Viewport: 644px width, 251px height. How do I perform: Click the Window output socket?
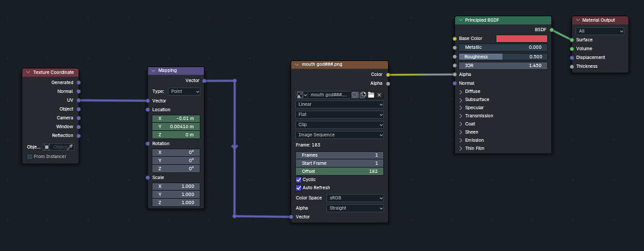pos(79,127)
